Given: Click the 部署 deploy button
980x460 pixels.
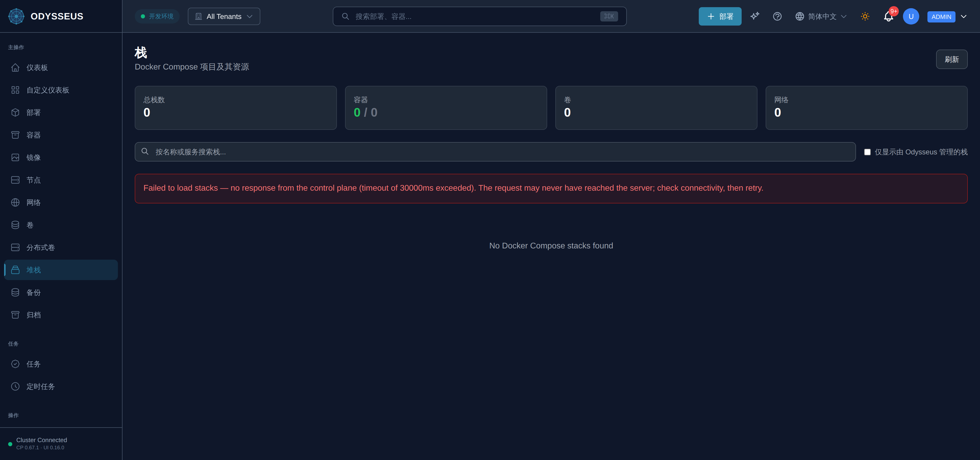Looking at the screenshot, I should (x=720, y=16).
